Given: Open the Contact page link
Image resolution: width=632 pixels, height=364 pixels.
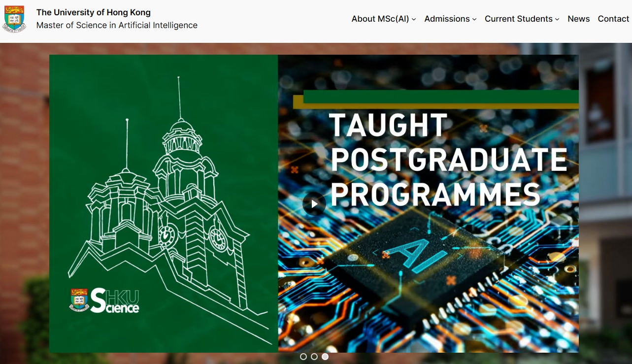Looking at the screenshot, I should 613,19.
